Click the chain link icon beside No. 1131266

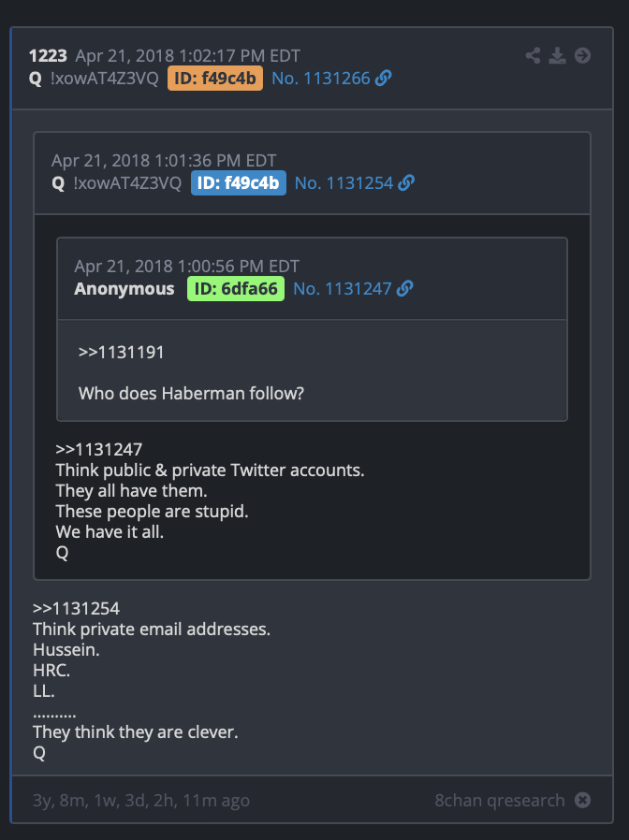pos(384,79)
